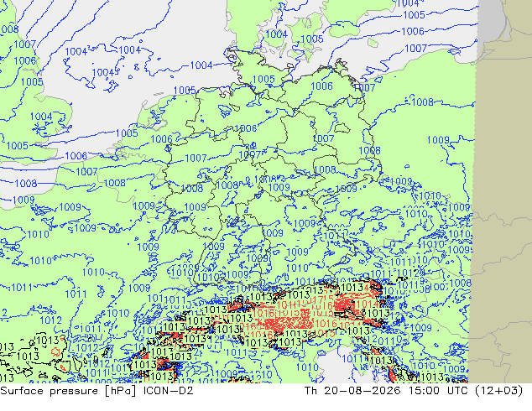Image resolution: width=532 pixels, height=411 pixels.
Task: Click the 1004 isobar label over England
Action: pyautogui.click(x=41, y=117)
